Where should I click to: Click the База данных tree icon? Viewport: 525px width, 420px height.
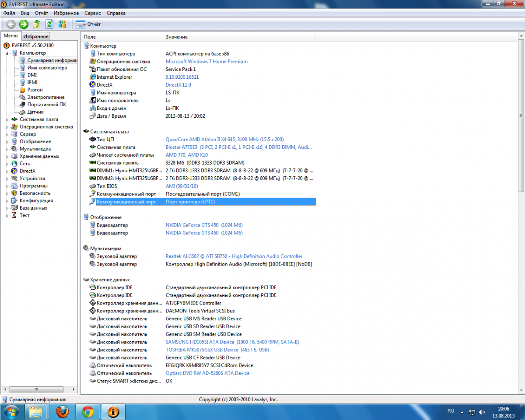(14, 208)
